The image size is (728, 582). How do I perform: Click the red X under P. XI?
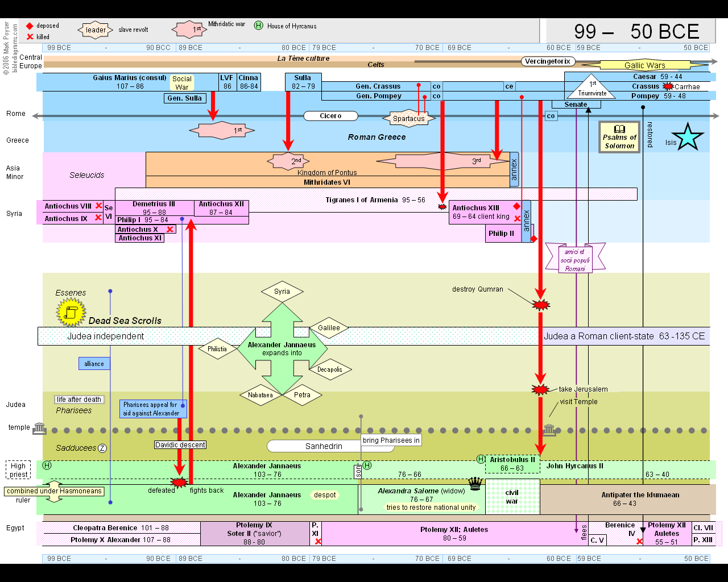(318, 541)
